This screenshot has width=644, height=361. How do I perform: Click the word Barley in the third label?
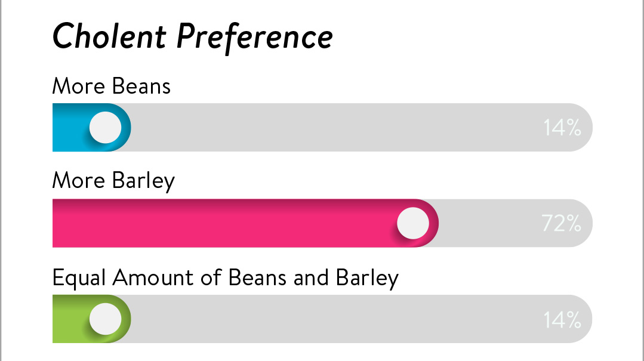pyautogui.click(x=367, y=279)
